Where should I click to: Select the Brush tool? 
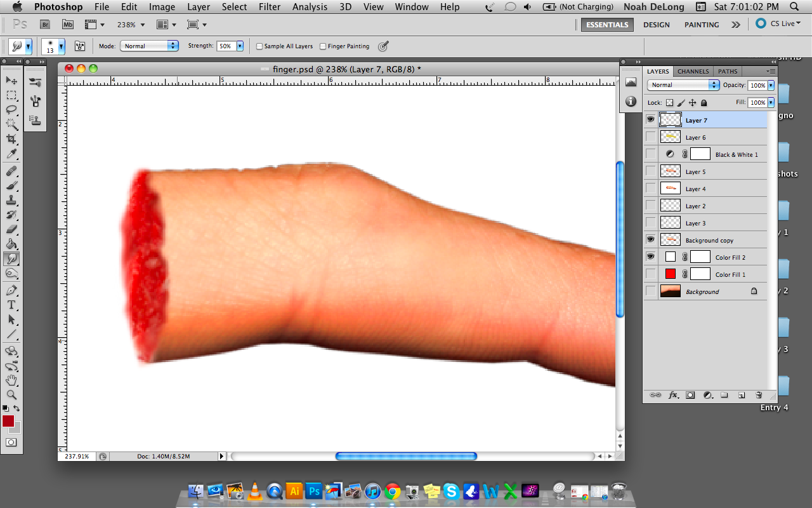pos(11,185)
